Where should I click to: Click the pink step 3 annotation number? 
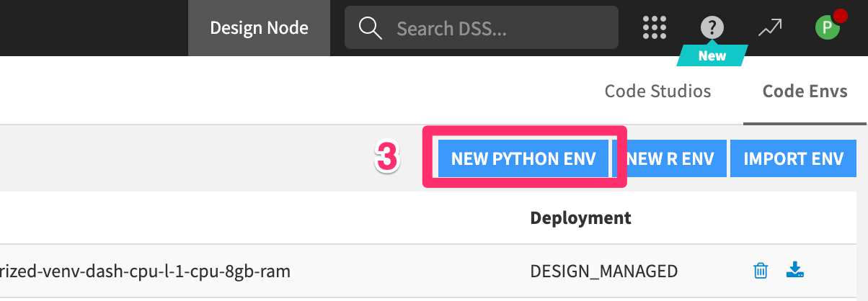click(x=386, y=158)
